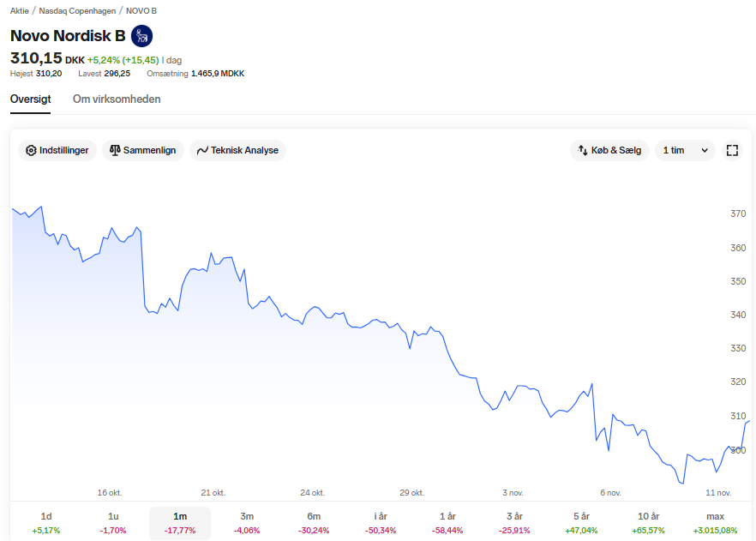756x541 pixels.
Task: Select the 3 år time range
Action: tap(514, 523)
